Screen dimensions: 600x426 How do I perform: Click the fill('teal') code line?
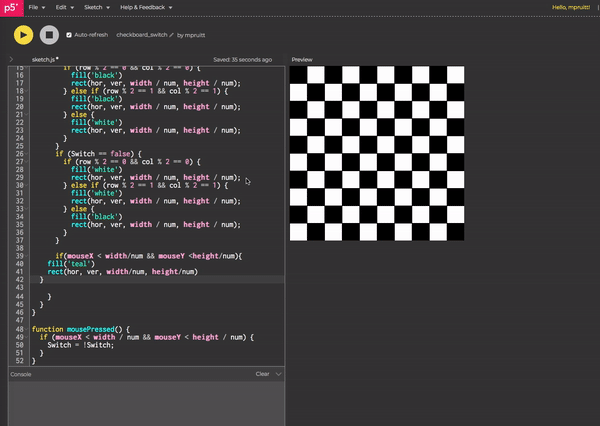71,264
